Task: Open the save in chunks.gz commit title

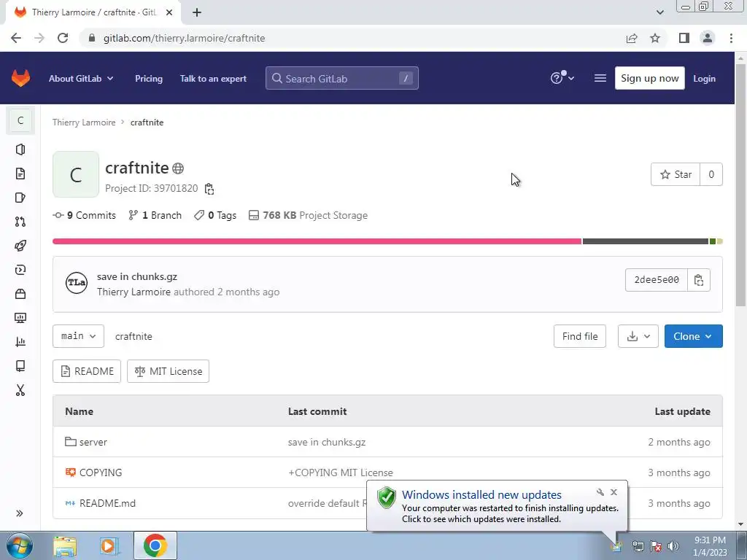Action: pyautogui.click(x=137, y=276)
